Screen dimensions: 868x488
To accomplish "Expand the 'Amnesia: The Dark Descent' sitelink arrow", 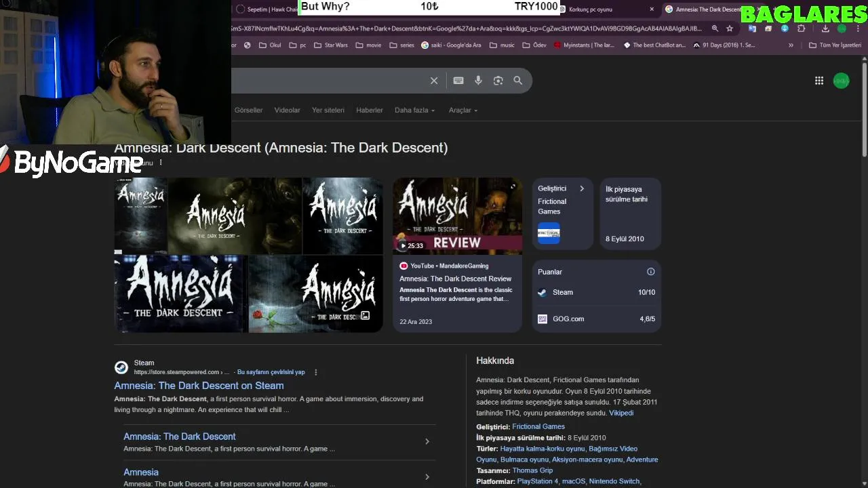I will coord(427,441).
